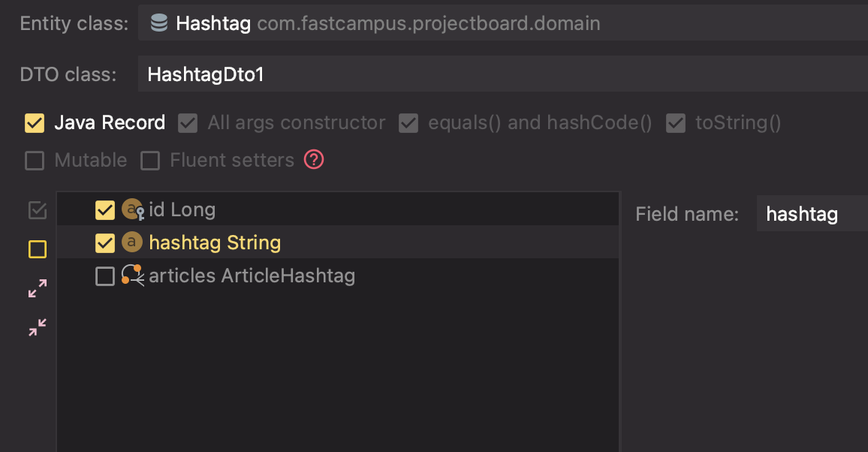Click the select all fields icon
The height and width of the screenshot is (452, 868).
pos(37,211)
